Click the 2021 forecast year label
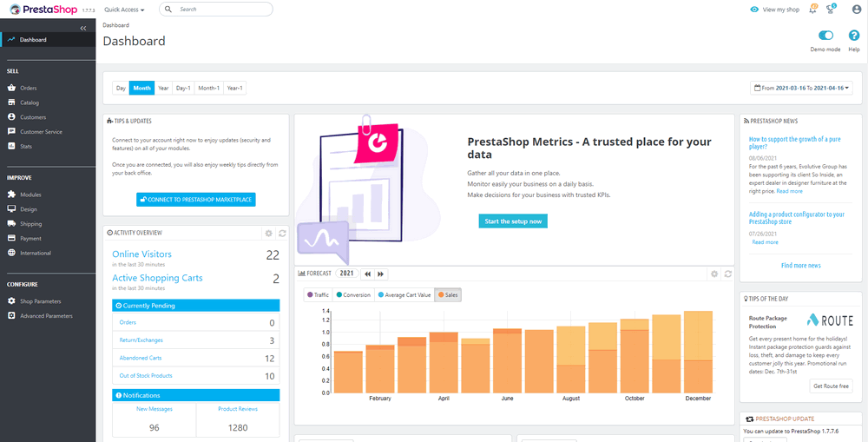Viewport: 868px width, 442px height. click(x=346, y=273)
